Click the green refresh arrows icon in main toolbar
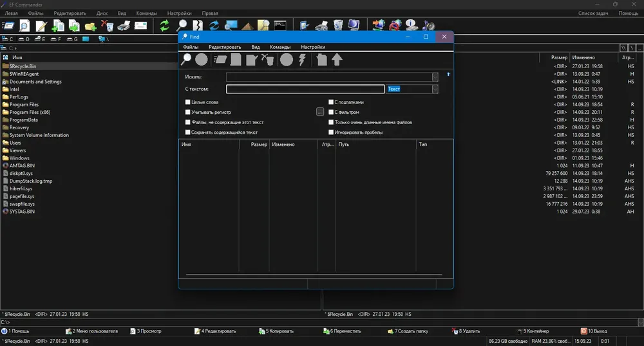 (x=164, y=26)
